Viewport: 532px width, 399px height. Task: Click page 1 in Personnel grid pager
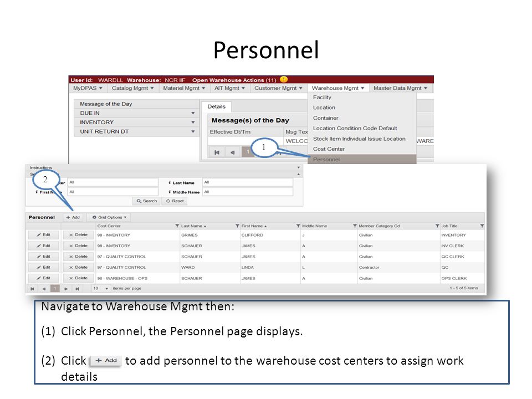(x=55, y=289)
